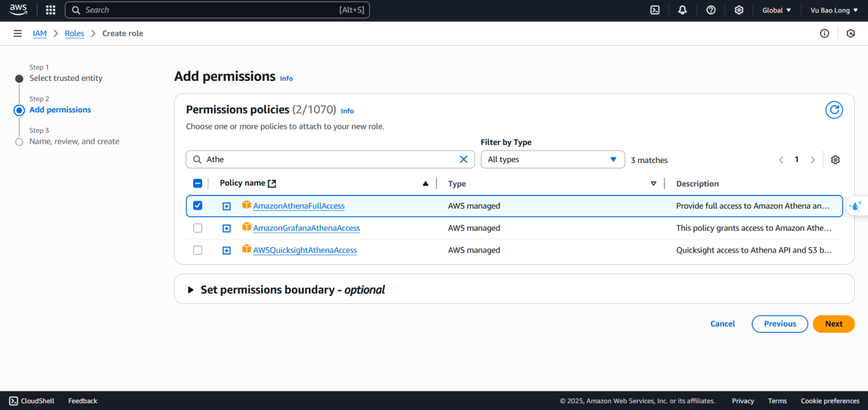
Task: Refresh the permissions policies list
Action: pos(834,110)
